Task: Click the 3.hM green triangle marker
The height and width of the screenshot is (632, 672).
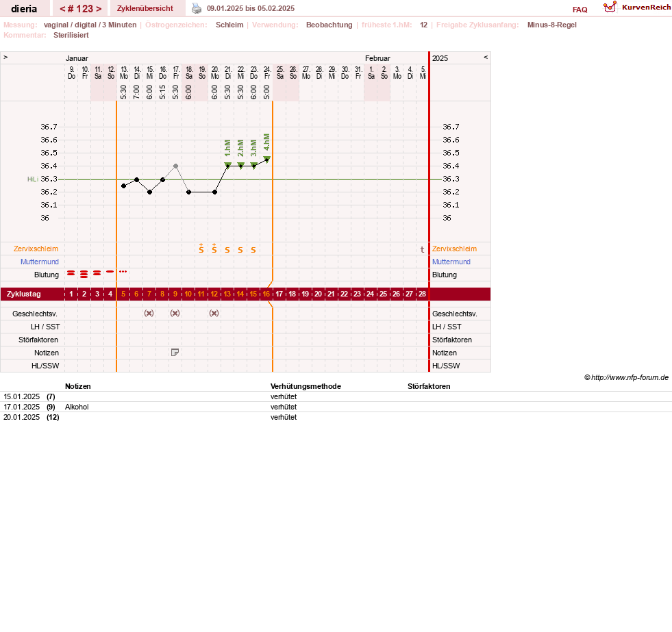Action: pyautogui.click(x=253, y=166)
